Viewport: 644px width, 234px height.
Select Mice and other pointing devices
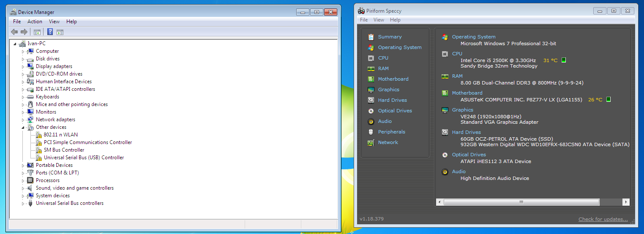pyautogui.click(x=72, y=104)
